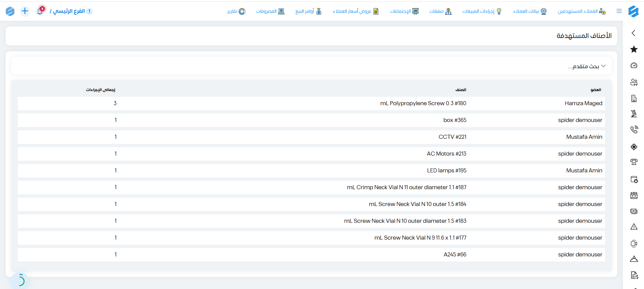Collapse the sidebar with the back chevron
This screenshot has width=644, height=289.
pos(633,33)
